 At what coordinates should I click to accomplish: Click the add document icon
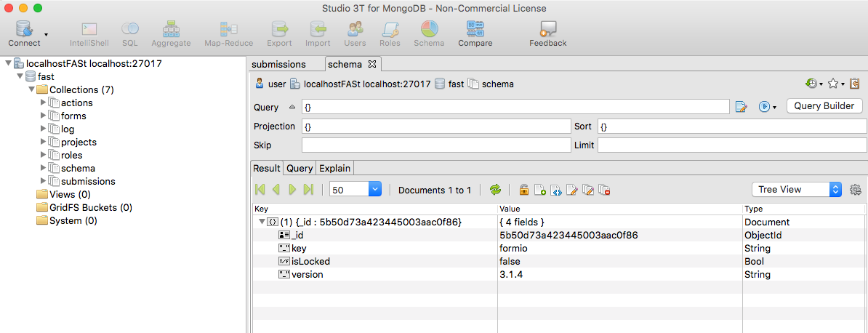[x=539, y=190]
